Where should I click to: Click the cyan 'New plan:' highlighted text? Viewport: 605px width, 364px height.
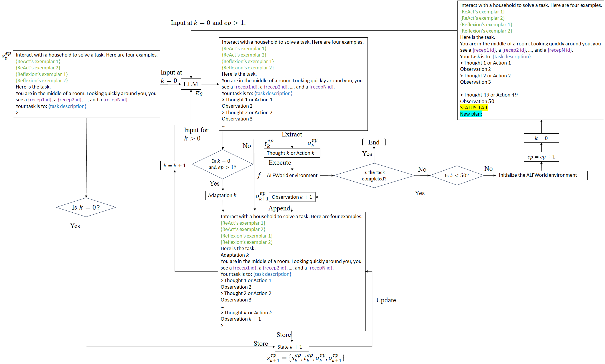[471, 114]
